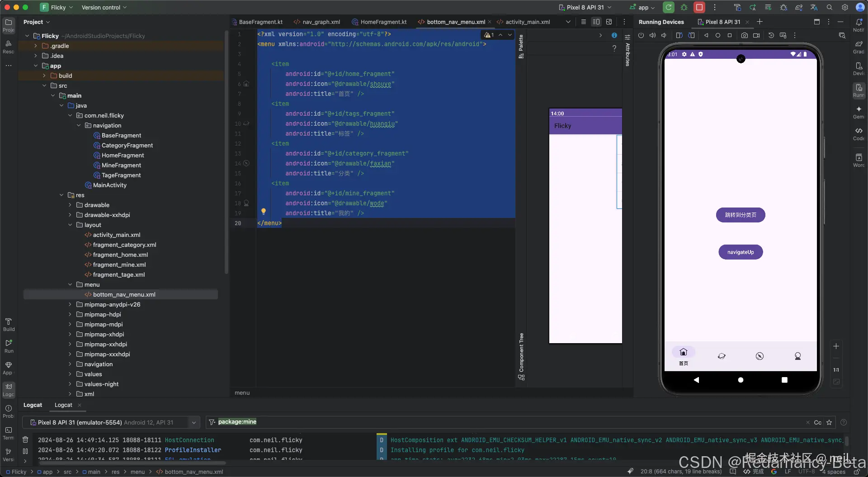Open the Terminal tool window

click(8, 432)
